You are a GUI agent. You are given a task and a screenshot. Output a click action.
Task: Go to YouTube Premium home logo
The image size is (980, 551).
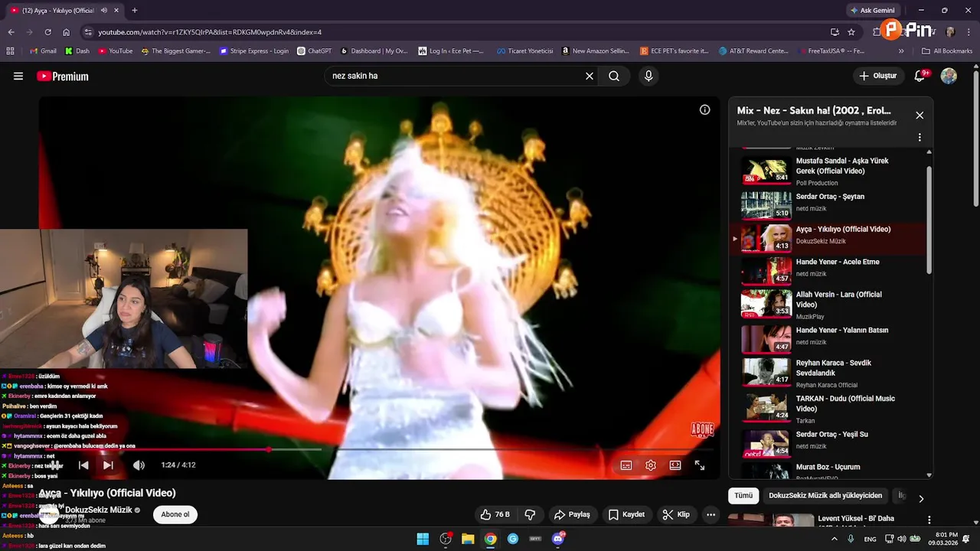pos(63,76)
